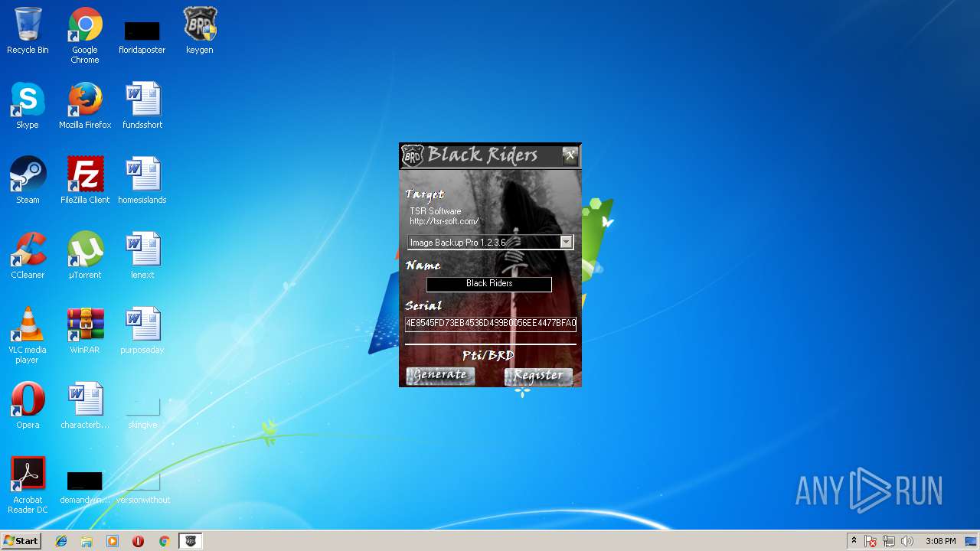
Task: Open Internet Explorer from the taskbar
Action: (x=61, y=541)
